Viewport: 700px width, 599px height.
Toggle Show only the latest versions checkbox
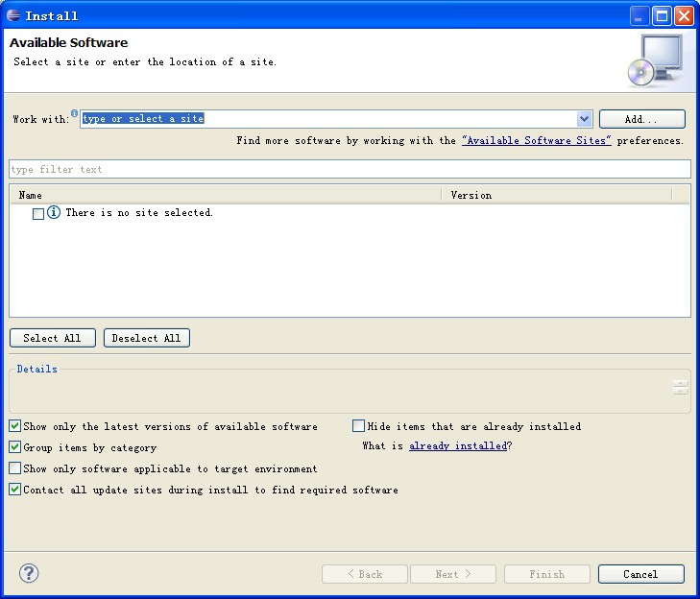click(x=14, y=426)
